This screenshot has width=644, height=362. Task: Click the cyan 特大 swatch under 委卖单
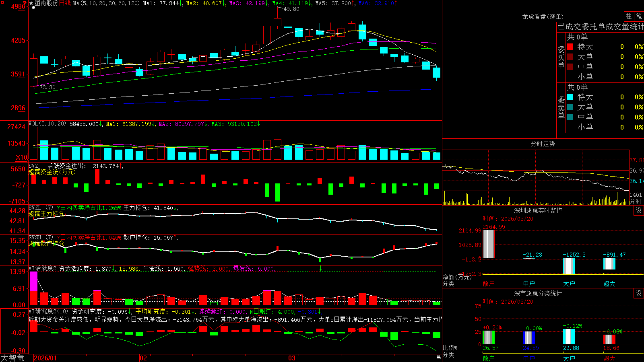coord(570,97)
